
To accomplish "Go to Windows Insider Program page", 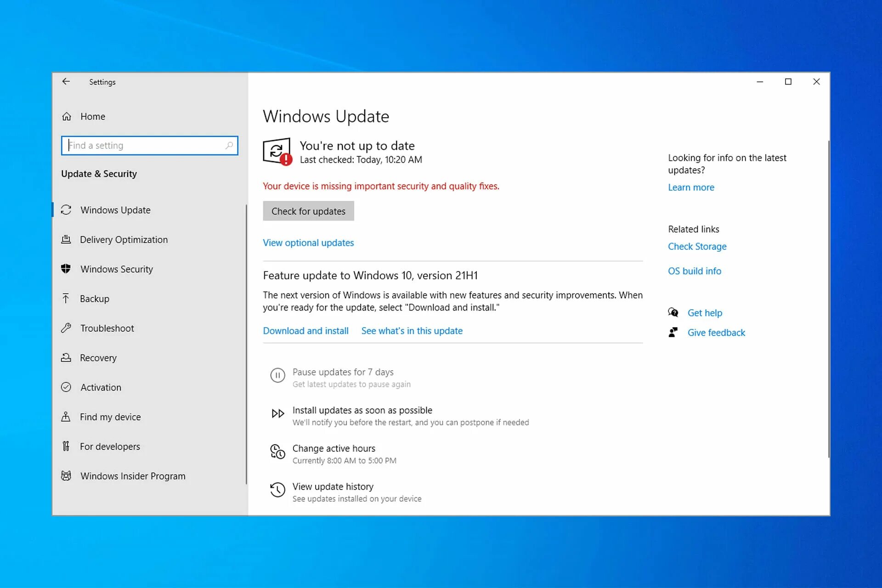I will pyautogui.click(x=133, y=476).
